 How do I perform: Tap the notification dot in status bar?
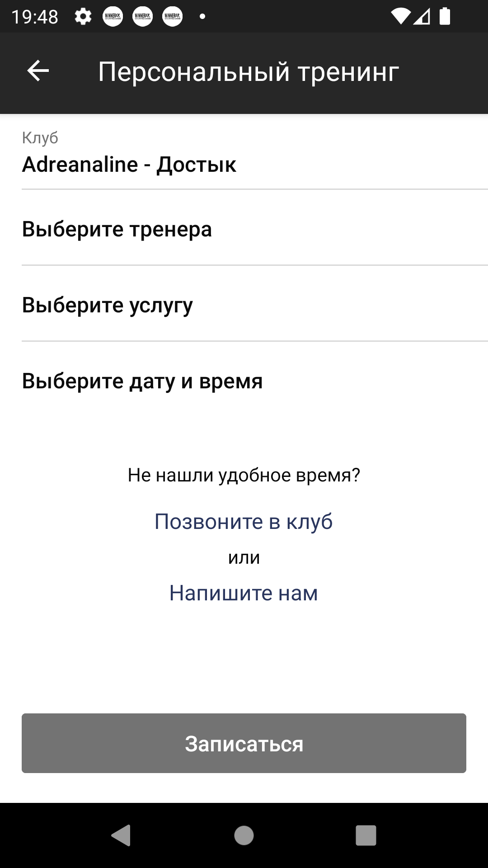(202, 17)
